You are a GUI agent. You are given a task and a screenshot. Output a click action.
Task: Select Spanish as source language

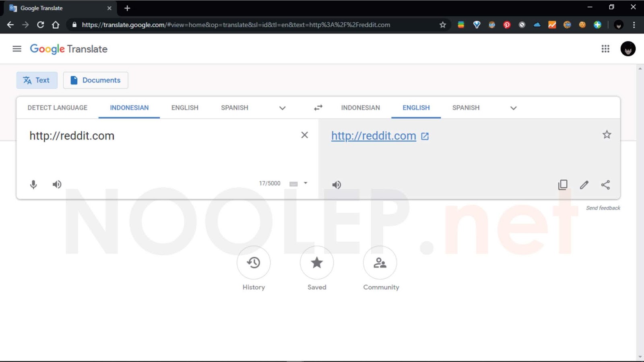[235, 108]
